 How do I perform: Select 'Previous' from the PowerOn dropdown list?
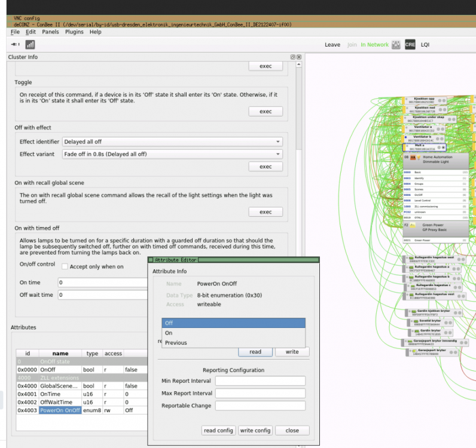tap(176, 343)
